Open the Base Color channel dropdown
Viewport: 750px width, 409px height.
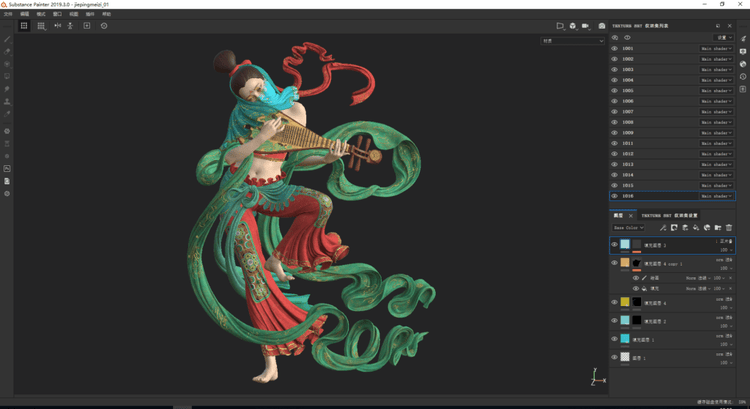pos(629,228)
